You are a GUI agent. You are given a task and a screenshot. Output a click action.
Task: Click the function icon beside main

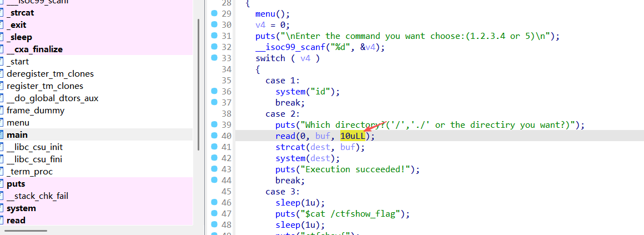[2, 135]
